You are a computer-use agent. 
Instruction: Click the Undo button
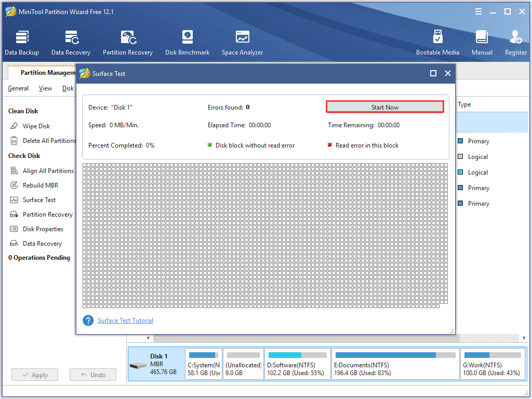[93, 375]
